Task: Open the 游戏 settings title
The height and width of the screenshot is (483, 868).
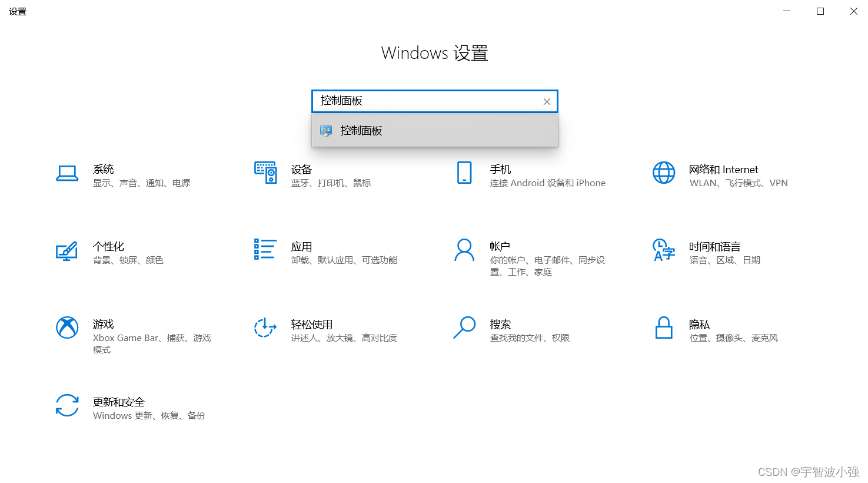Action: (104, 325)
